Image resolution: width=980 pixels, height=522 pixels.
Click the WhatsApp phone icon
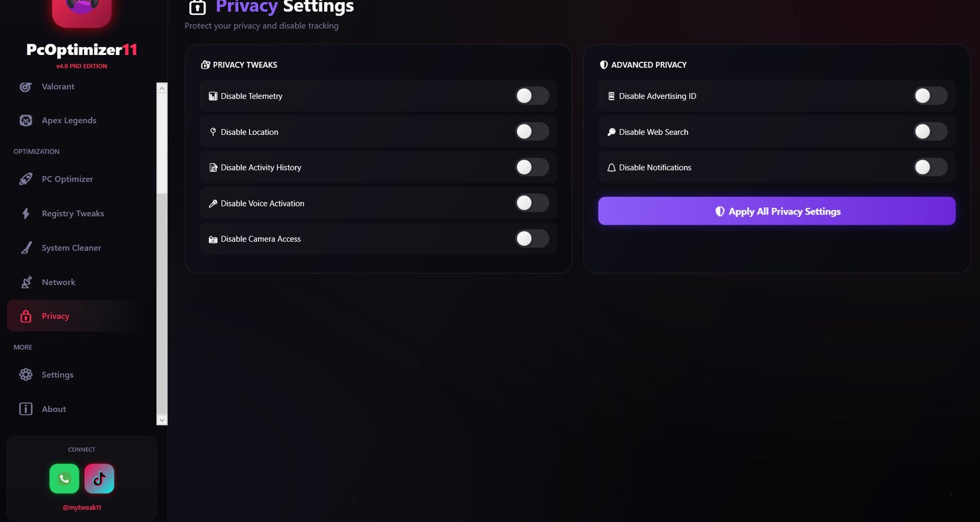(x=64, y=479)
